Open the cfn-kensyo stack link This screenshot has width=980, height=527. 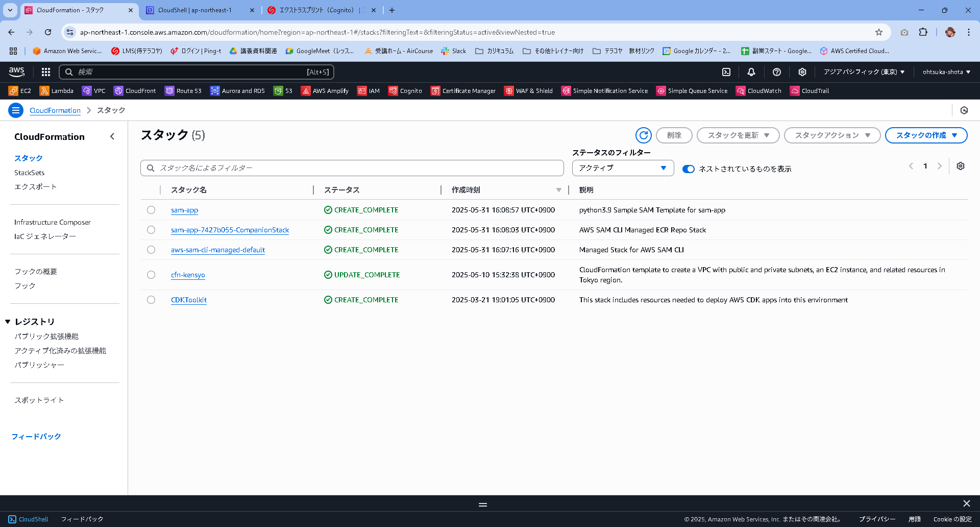(188, 275)
